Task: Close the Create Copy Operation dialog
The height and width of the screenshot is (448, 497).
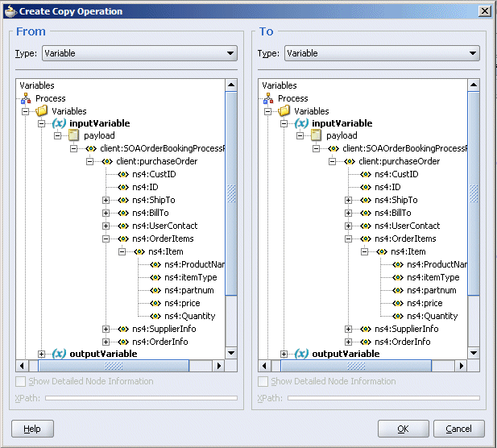Action: 485,11
